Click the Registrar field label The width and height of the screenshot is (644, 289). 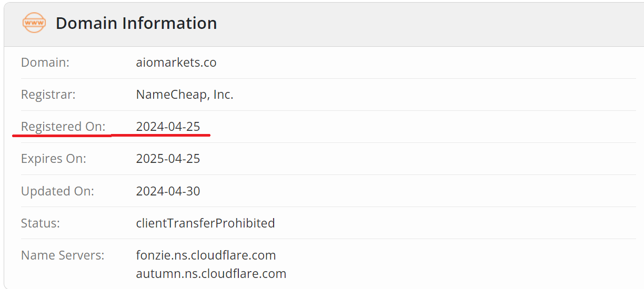tap(48, 95)
